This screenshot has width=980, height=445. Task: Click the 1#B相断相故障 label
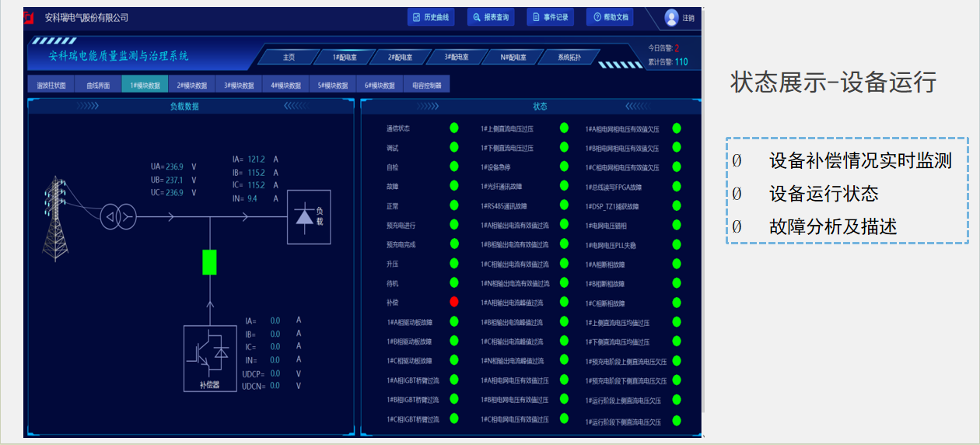605,285
